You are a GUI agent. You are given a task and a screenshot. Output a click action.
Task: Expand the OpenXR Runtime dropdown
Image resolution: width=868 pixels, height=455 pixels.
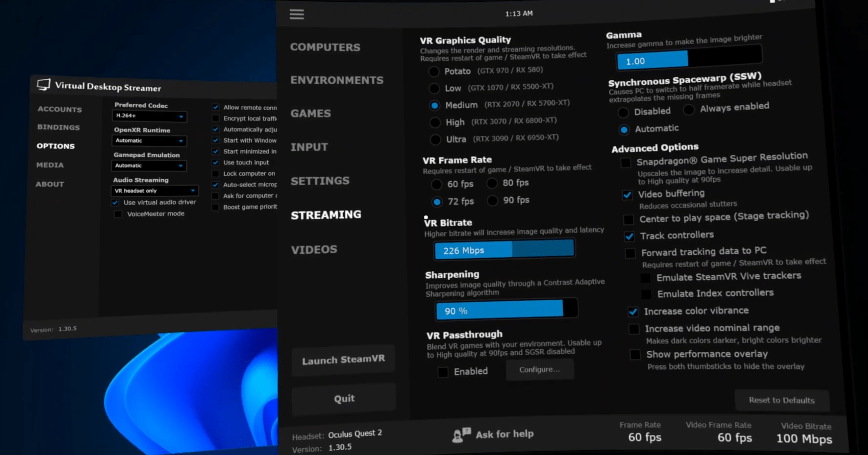pyautogui.click(x=149, y=140)
